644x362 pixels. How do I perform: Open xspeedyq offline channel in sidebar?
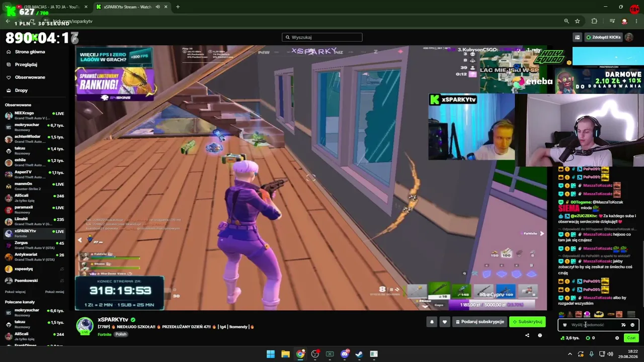tap(34, 269)
